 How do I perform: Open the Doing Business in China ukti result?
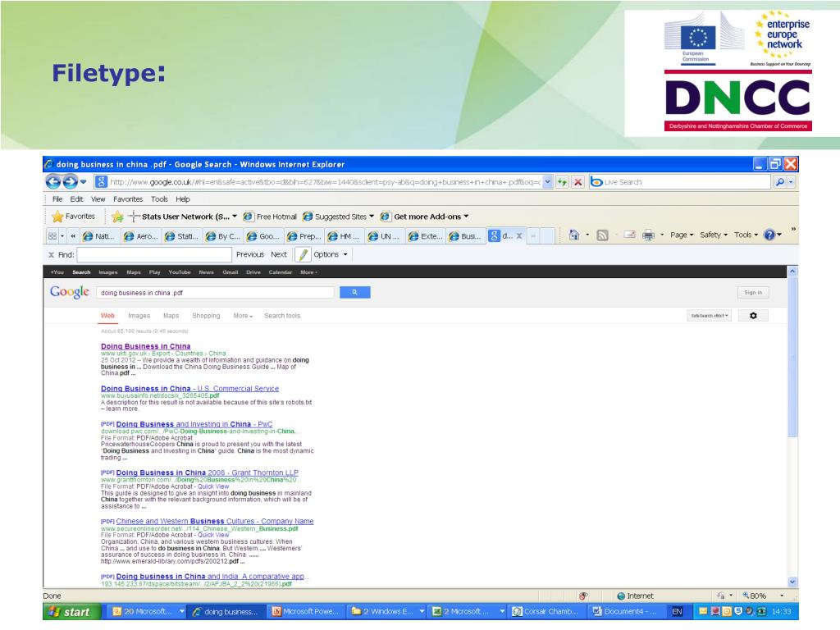[x=146, y=347]
